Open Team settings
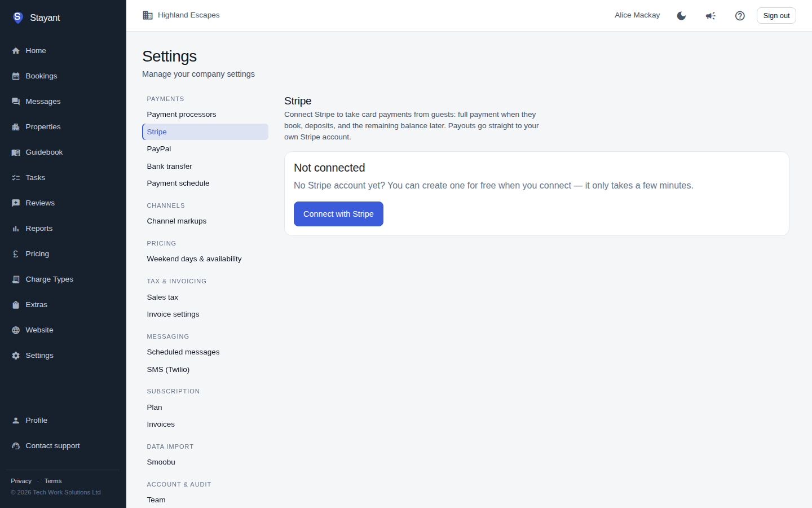The width and height of the screenshot is (812, 508). tap(205, 500)
